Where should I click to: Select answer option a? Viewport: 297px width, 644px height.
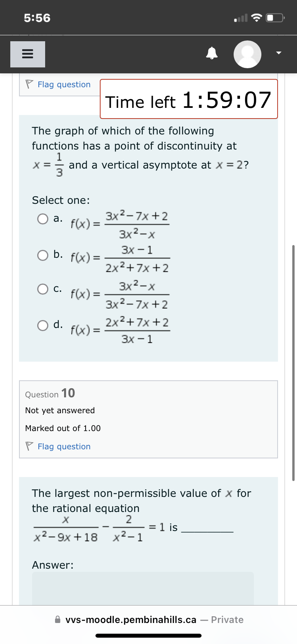tap(42, 218)
